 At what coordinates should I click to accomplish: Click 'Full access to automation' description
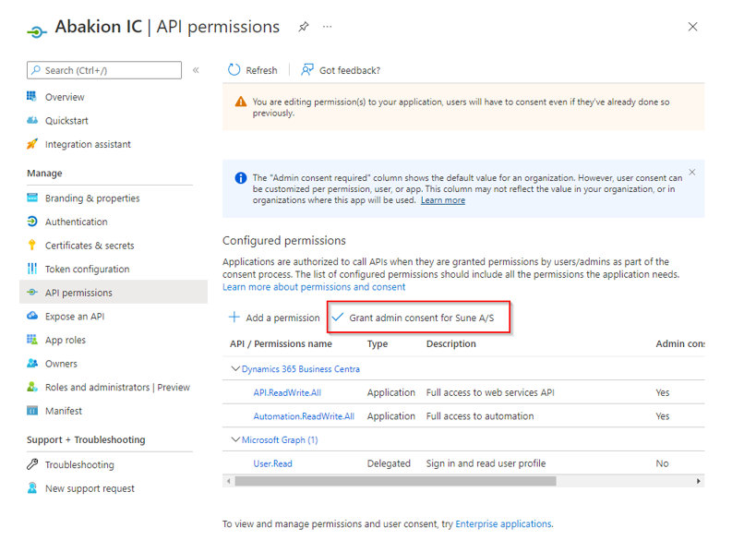tap(480, 416)
